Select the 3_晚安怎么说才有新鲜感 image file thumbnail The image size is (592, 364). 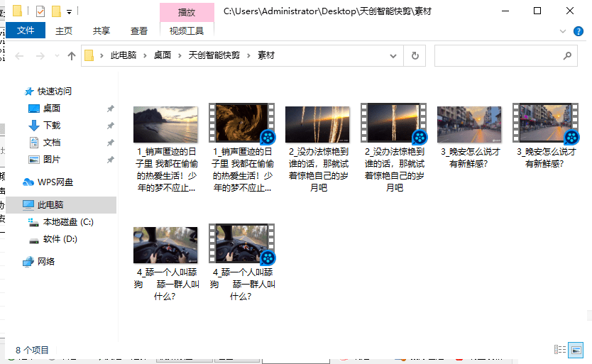tap(469, 124)
